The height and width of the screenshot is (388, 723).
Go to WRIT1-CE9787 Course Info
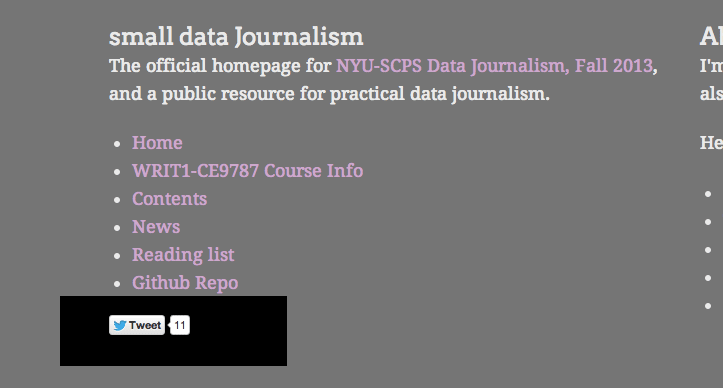(248, 171)
